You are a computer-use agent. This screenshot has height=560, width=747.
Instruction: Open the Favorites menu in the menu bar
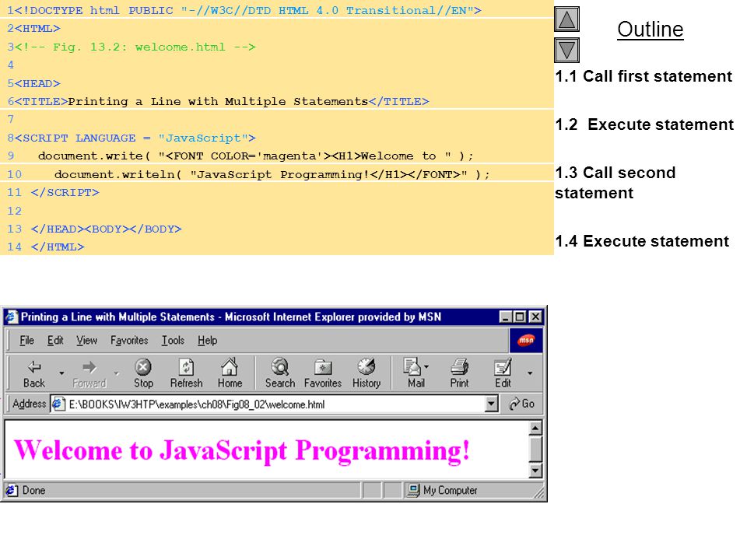tap(129, 340)
